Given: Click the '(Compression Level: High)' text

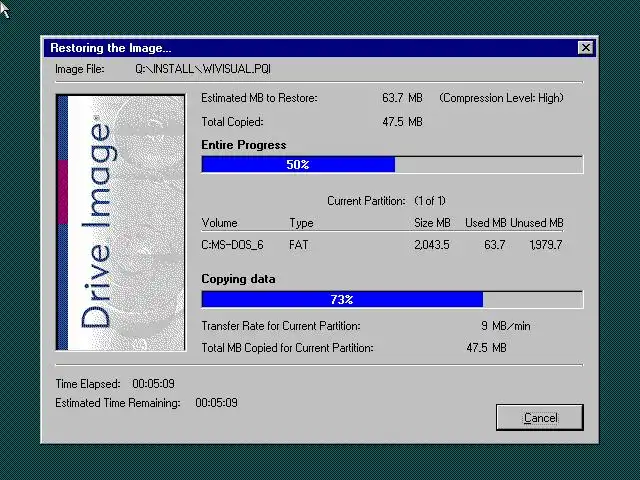Looking at the screenshot, I should (x=501, y=98).
